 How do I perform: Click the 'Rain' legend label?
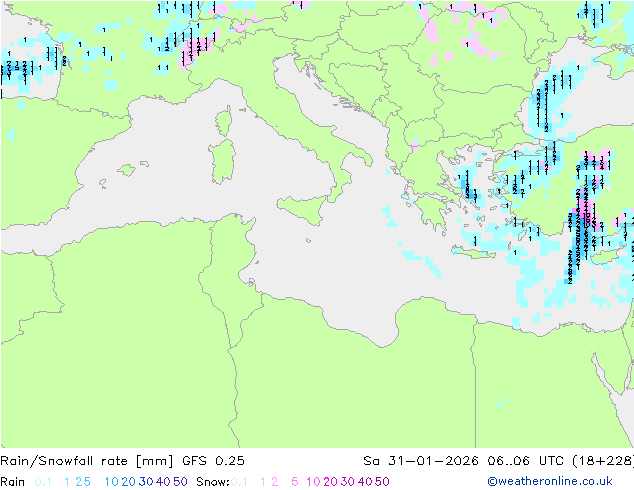point(13,482)
